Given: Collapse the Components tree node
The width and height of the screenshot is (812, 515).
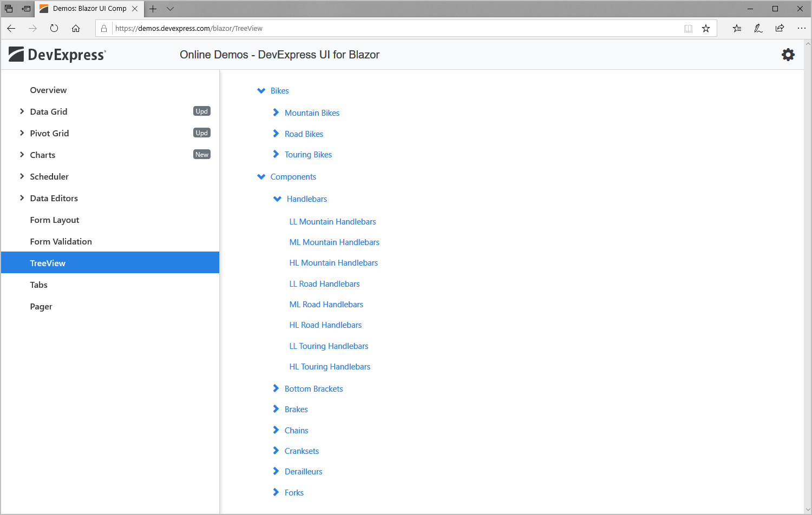Looking at the screenshot, I should (x=261, y=177).
